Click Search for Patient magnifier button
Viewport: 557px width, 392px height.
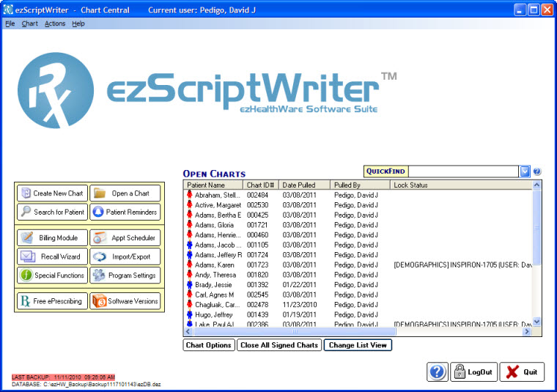(x=52, y=212)
